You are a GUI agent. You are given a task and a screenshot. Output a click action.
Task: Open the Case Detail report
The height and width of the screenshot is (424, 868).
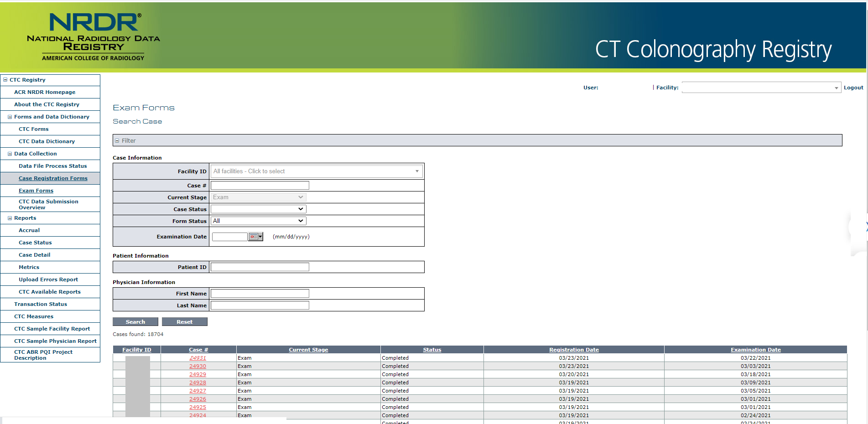[35, 255]
